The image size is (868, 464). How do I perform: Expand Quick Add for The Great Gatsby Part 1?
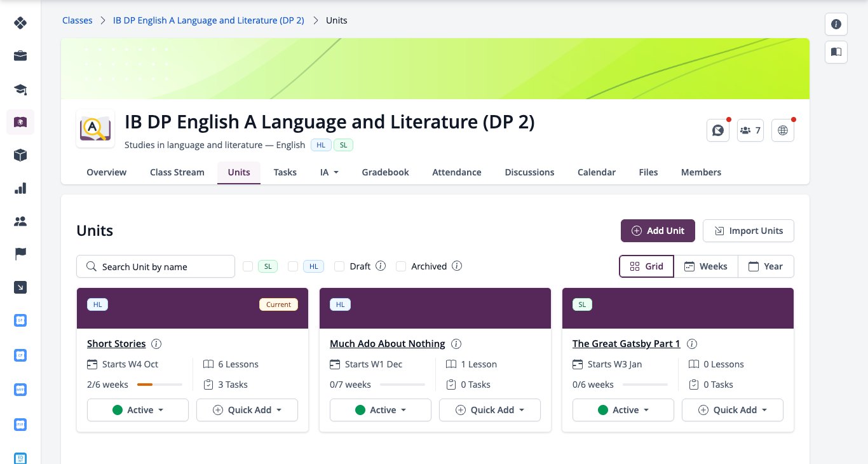(x=733, y=410)
